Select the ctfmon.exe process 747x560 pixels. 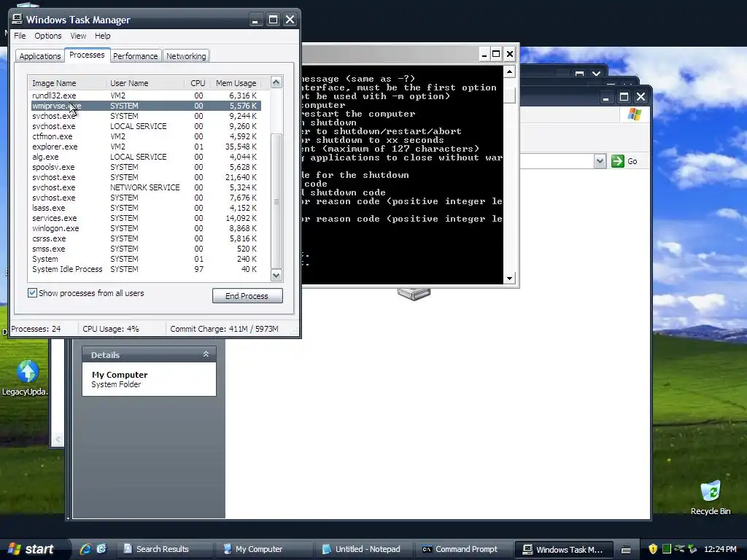(146, 136)
